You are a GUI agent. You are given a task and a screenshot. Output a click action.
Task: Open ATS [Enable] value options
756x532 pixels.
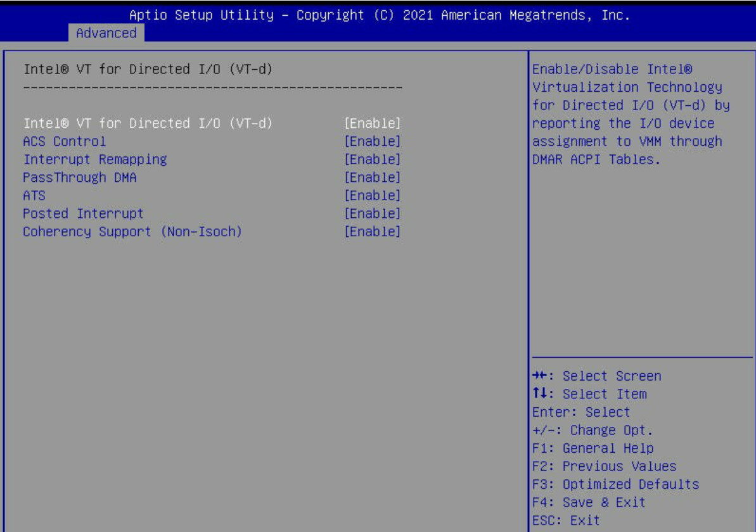[x=371, y=196]
